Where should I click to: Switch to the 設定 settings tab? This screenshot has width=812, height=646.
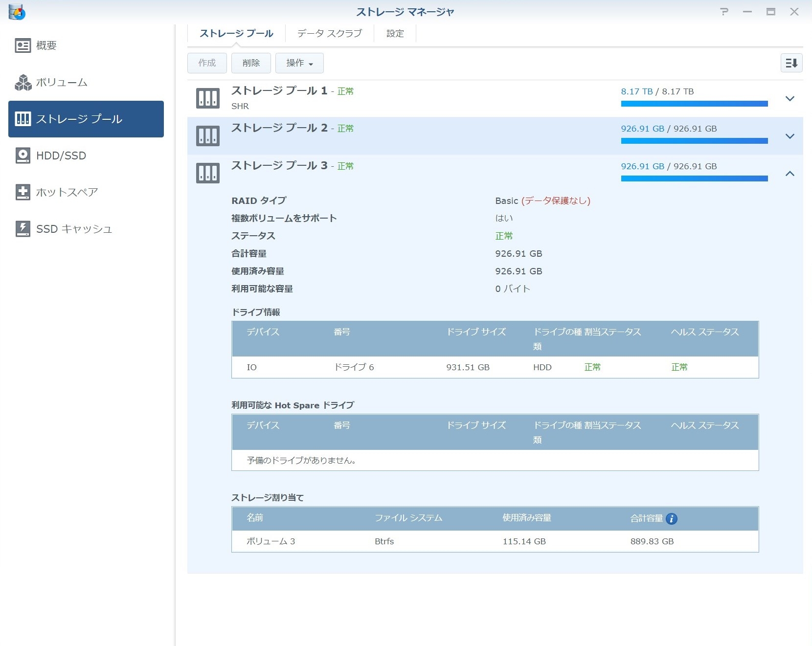(x=395, y=33)
